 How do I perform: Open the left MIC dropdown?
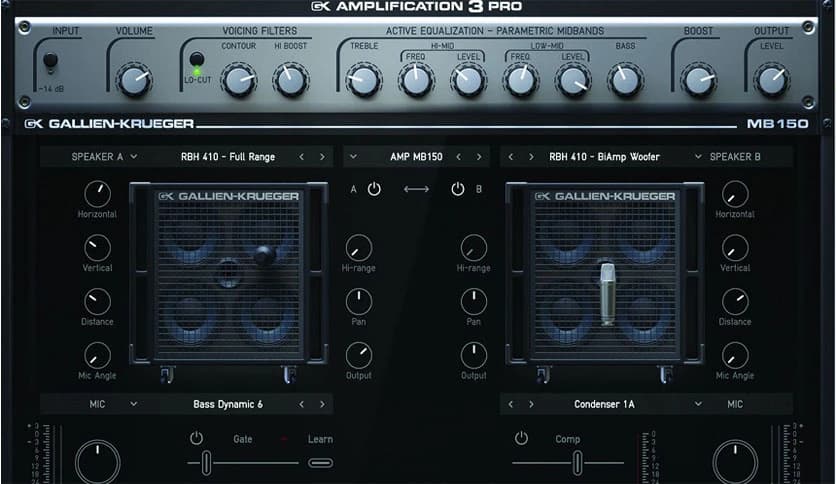click(134, 404)
